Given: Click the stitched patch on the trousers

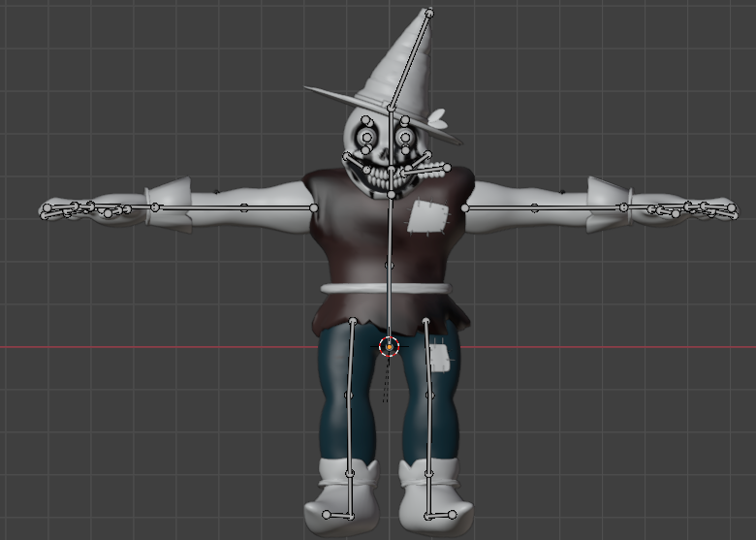Looking at the screenshot, I should pyautogui.click(x=439, y=359).
